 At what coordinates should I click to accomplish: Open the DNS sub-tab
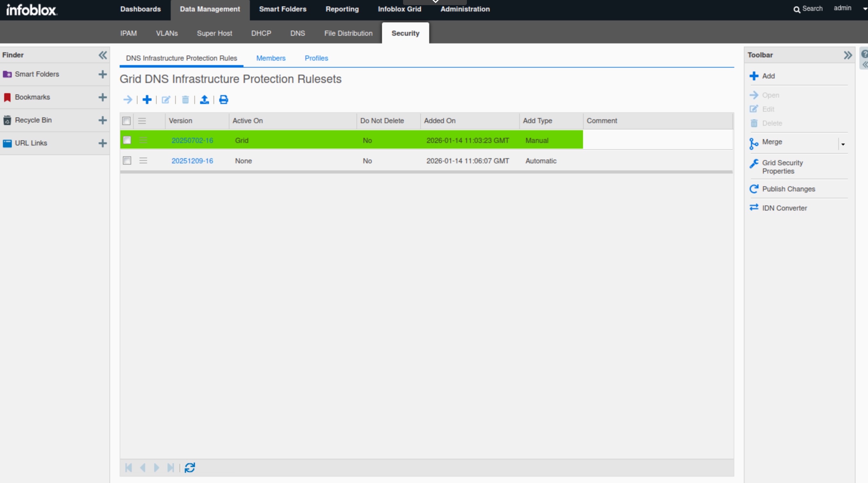297,33
